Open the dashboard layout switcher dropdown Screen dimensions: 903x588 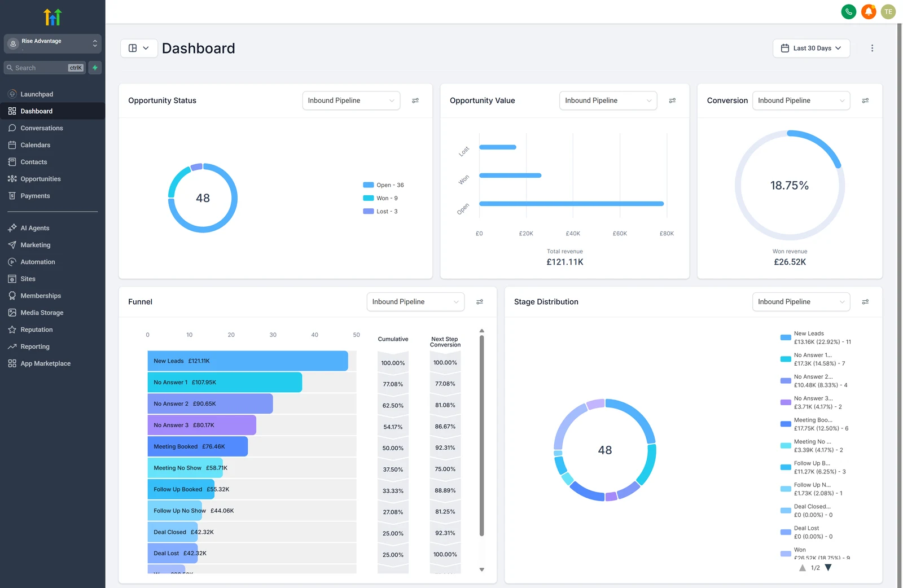139,48
